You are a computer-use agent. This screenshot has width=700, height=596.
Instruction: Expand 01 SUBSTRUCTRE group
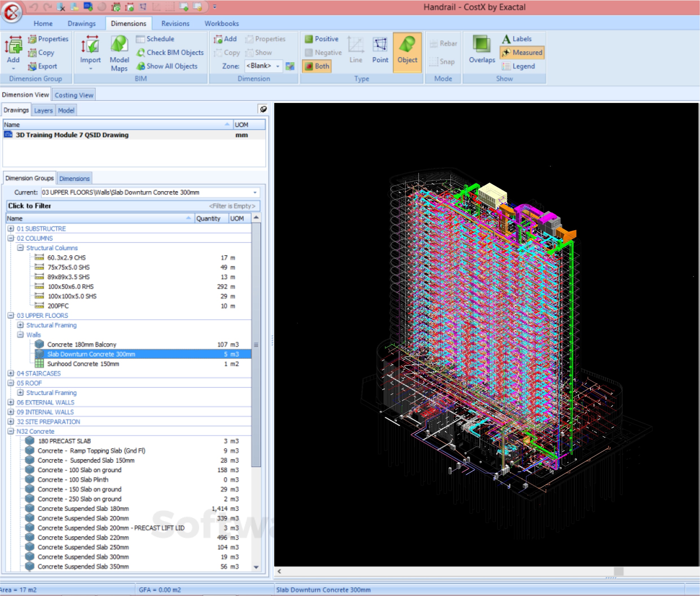pos(11,229)
